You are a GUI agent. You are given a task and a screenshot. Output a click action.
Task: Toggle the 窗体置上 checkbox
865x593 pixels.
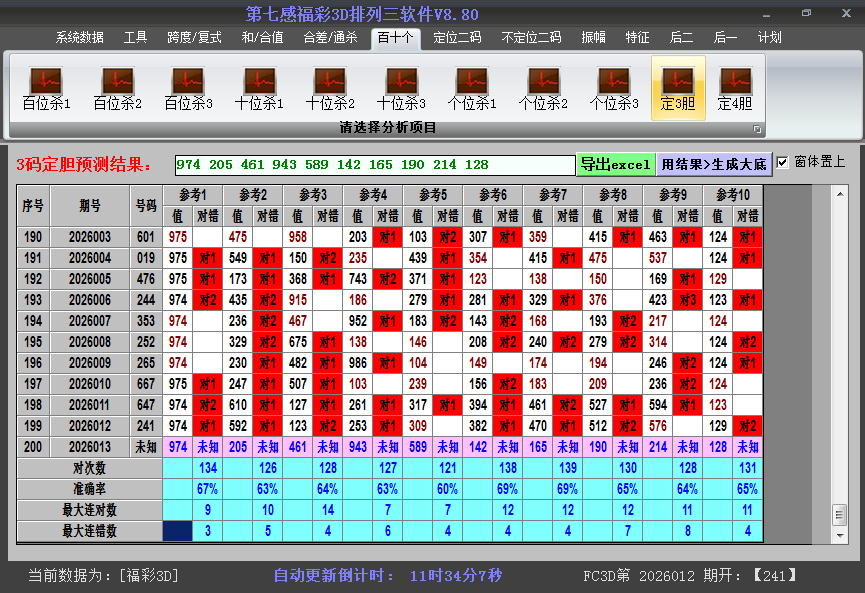(783, 162)
